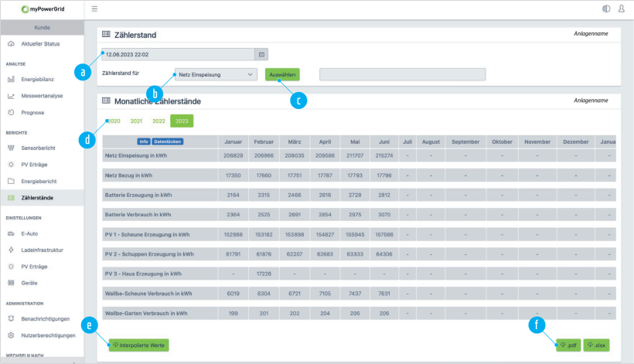
Task: Expand the Netz Einspeisung dropdown
Action: 216,74
